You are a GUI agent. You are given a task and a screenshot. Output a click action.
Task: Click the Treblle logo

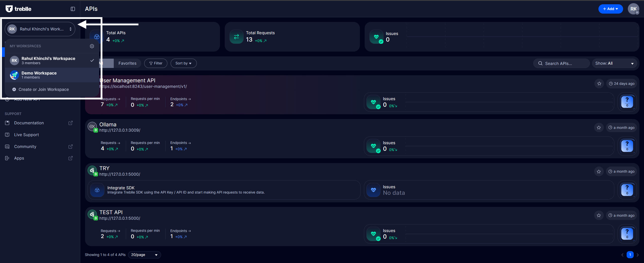click(x=18, y=9)
